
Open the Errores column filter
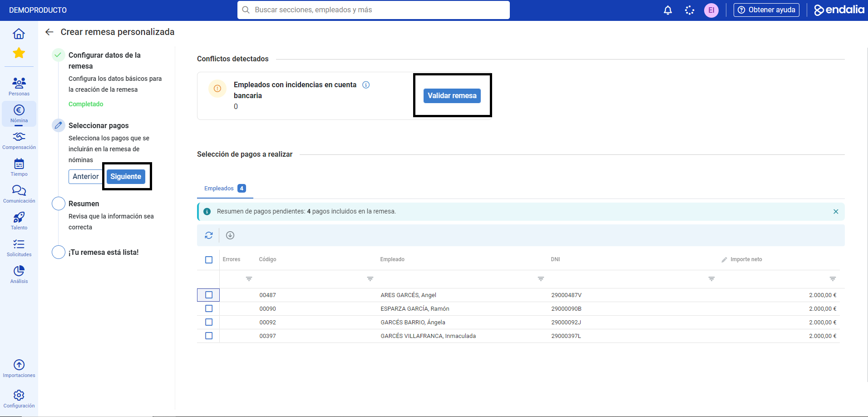coord(249,279)
